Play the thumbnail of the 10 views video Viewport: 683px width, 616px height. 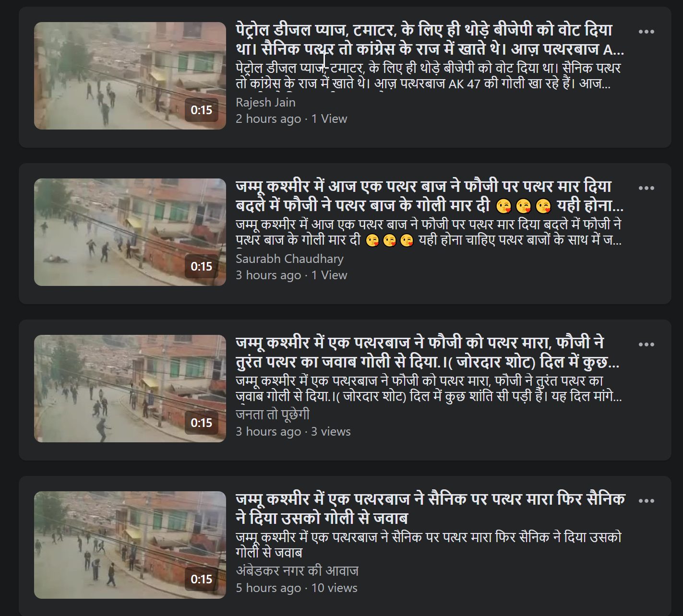pyautogui.click(x=130, y=545)
